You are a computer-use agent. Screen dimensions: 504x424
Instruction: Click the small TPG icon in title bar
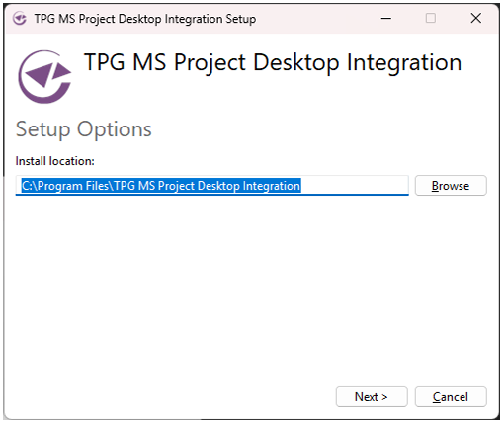tap(20, 19)
